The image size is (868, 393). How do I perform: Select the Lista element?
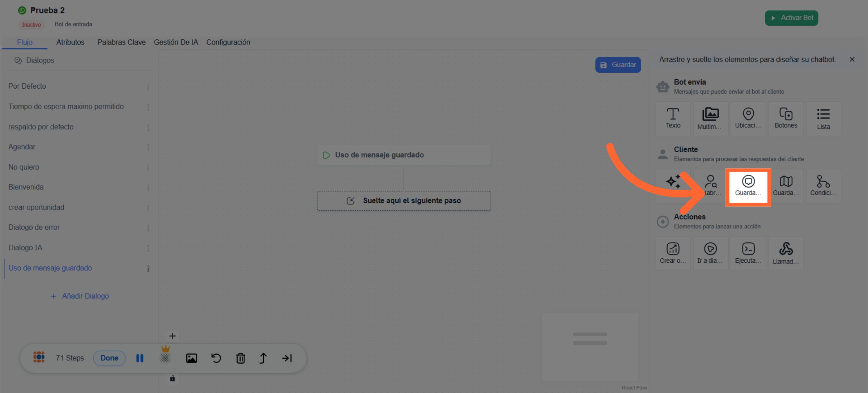(823, 118)
